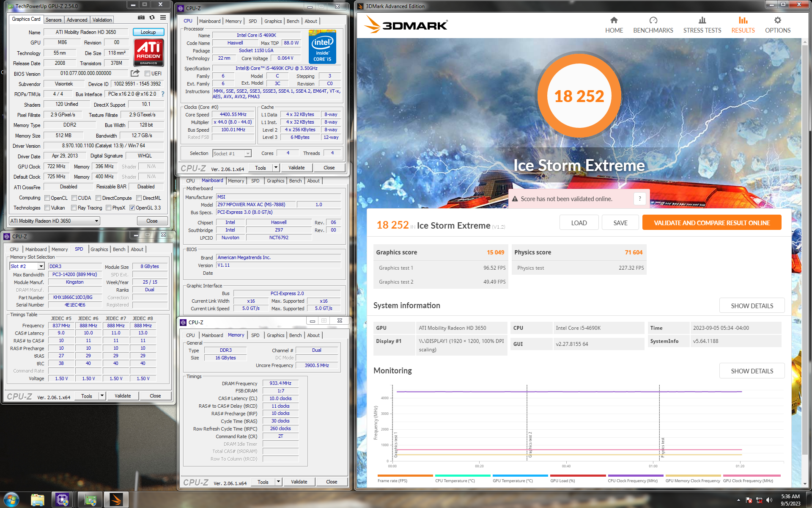812x508 pixels.
Task: Click the volume speaker tray icon
Action: tap(769, 500)
